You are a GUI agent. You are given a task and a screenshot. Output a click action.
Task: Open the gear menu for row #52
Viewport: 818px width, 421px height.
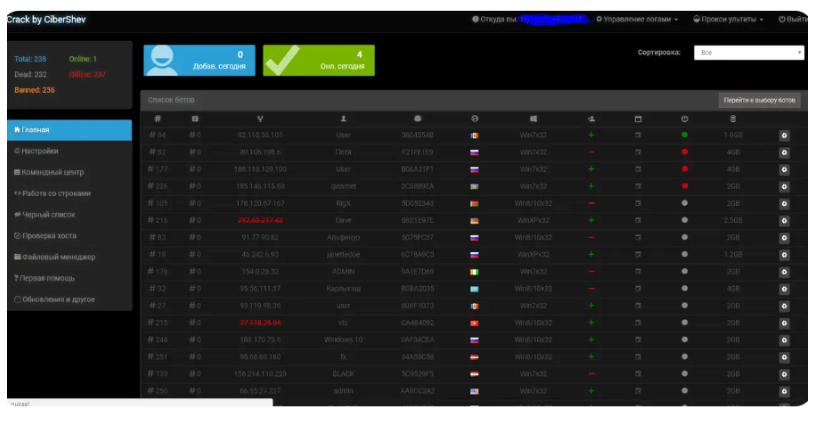point(784,153)
